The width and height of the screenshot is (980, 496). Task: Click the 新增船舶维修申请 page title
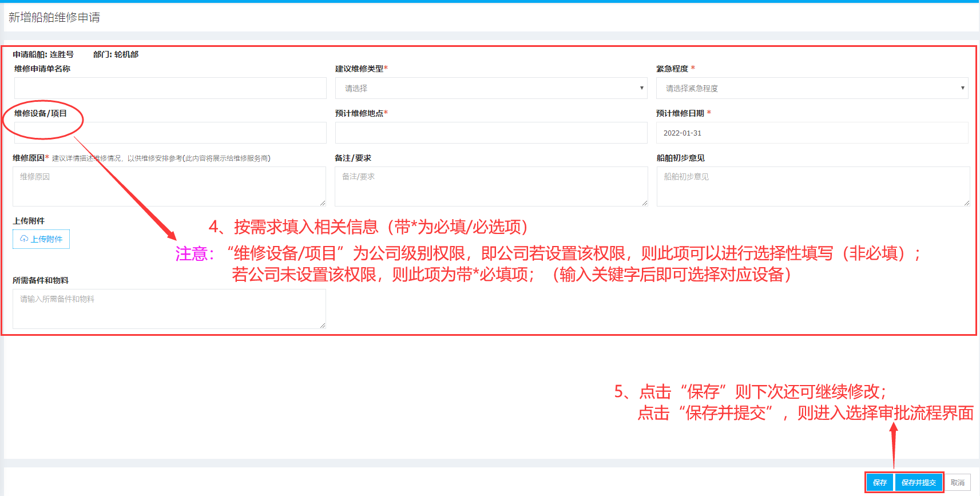coord(54,18)
